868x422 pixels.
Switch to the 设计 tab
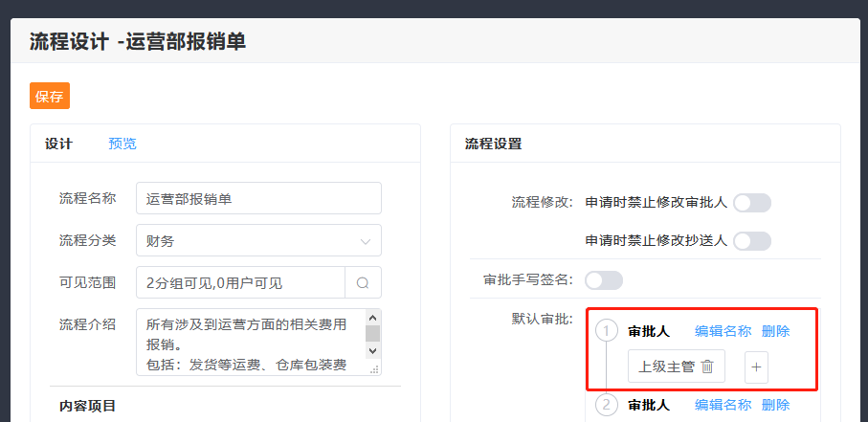coord(58,144)
